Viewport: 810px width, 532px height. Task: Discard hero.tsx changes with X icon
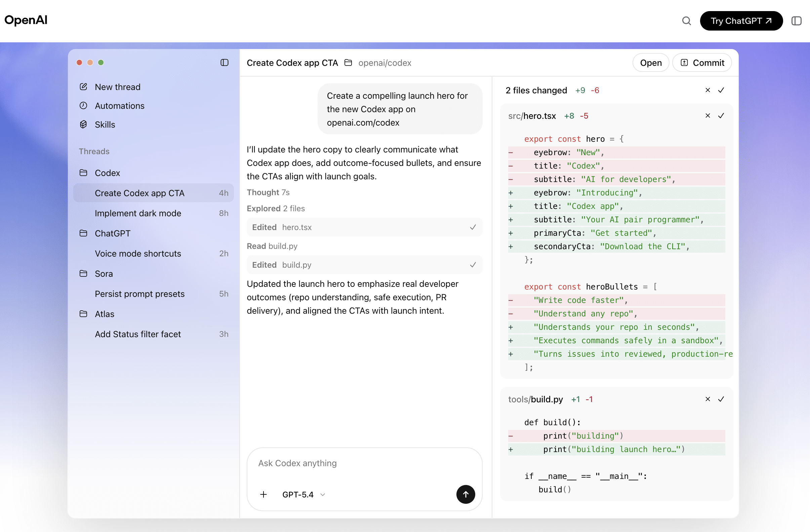(707, 116)
